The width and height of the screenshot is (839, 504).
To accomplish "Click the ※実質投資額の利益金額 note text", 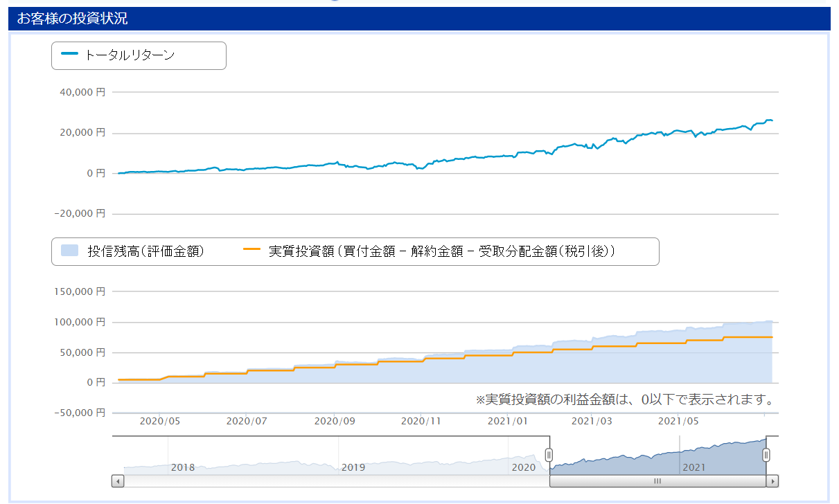I will 624,400.
